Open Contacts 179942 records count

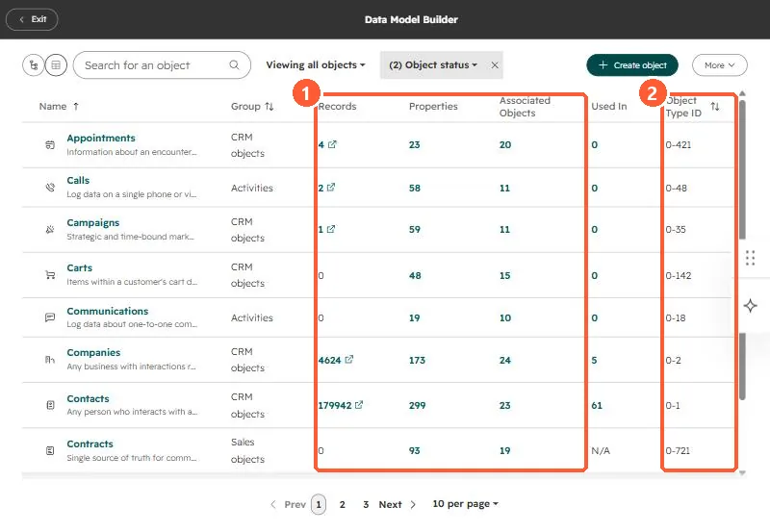click(335, 405)
